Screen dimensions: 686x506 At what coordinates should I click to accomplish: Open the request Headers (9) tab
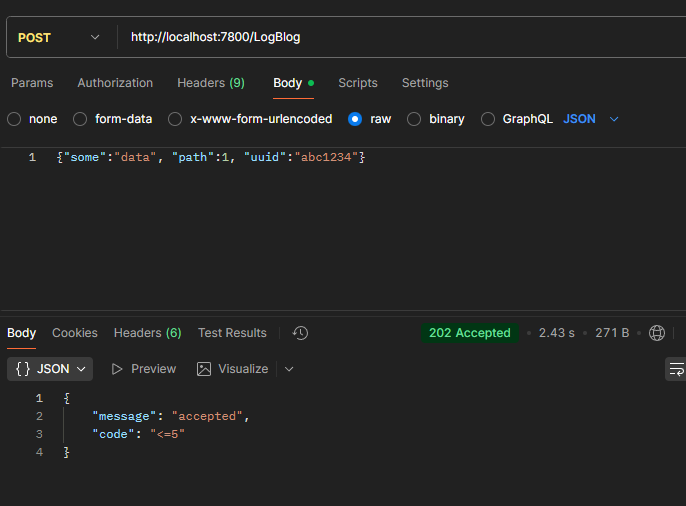tap(211, 83)
